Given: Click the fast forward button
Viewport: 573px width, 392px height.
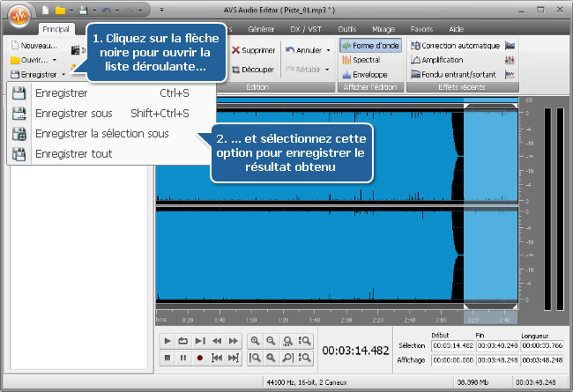Looking at the screenshot, I should coord(233,341).
